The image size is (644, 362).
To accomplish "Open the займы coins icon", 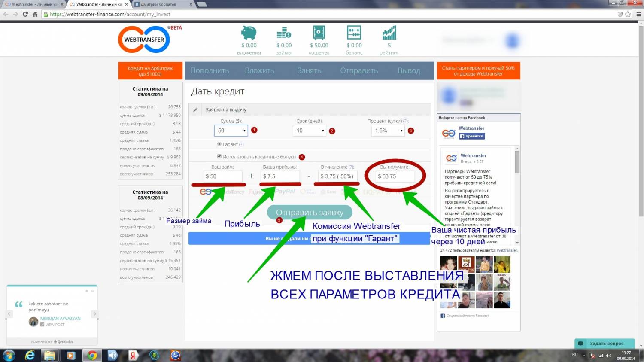I will click(284, 33).
